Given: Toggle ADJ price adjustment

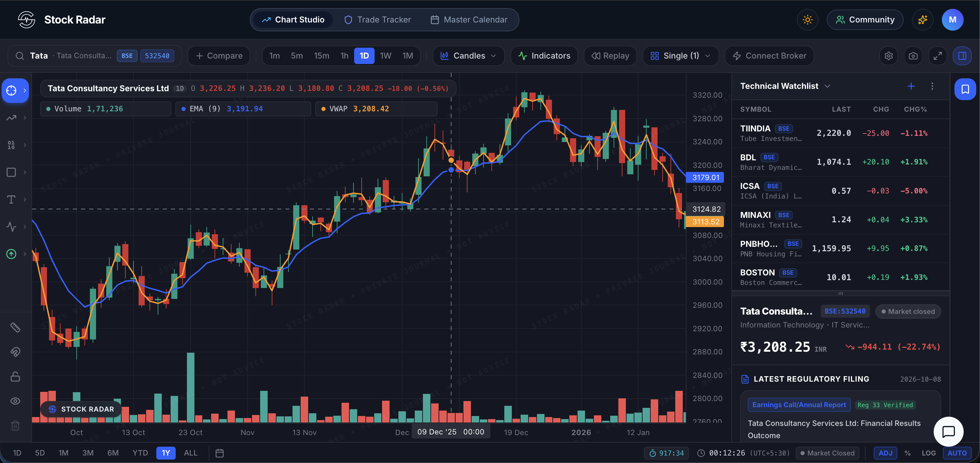Looking at the screenshot, I should [885, 453].
